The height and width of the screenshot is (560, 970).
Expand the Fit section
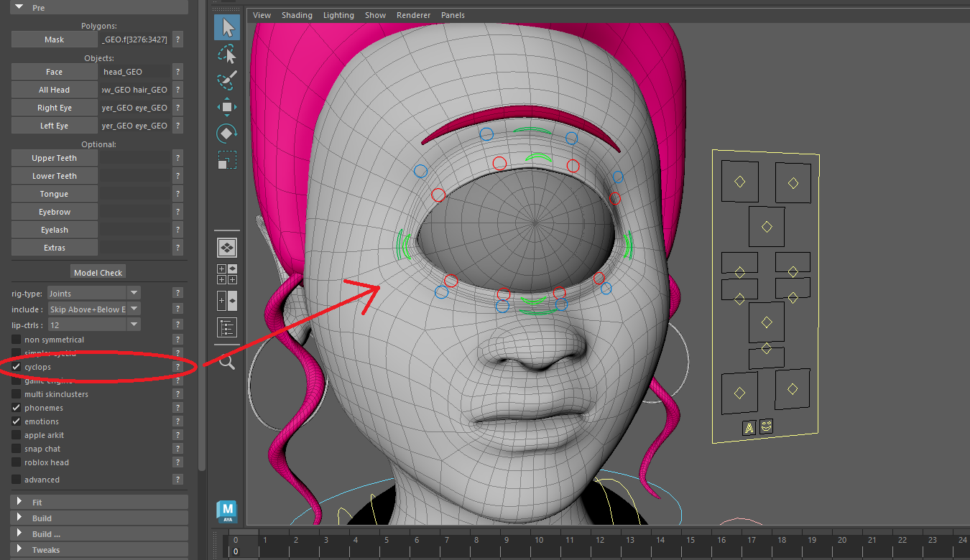pyautogui.click(x=99, y=503)
